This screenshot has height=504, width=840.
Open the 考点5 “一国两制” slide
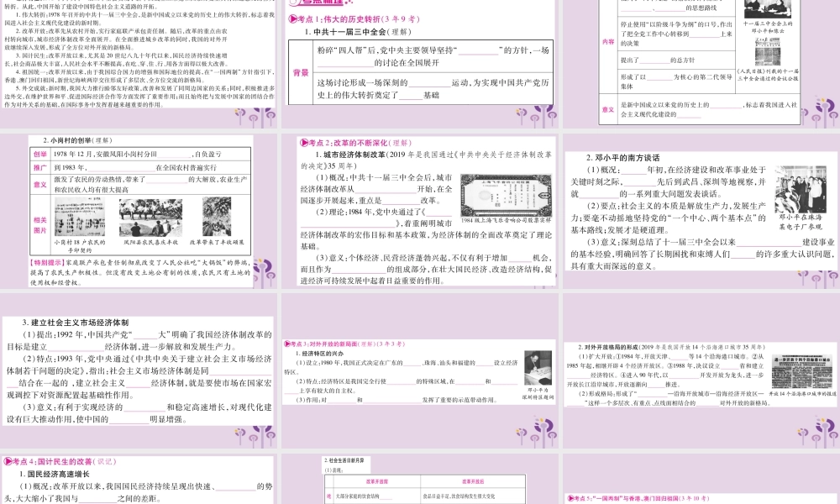701,479
